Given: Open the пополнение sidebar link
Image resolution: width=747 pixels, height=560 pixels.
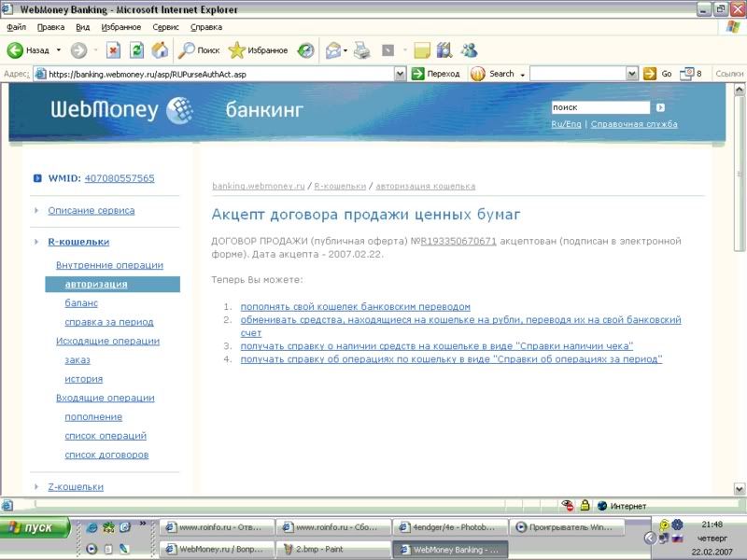Looking at the screenshot, I should point(93,416).
